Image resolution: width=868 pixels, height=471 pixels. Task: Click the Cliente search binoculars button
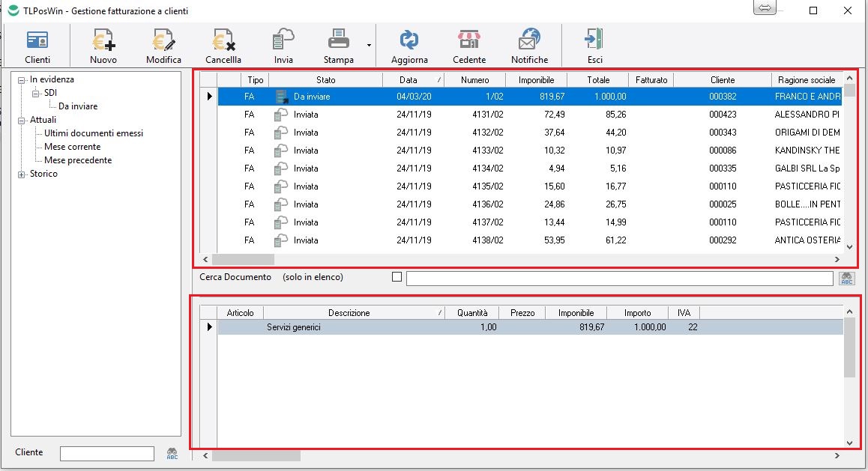click(x=172, y=453)
